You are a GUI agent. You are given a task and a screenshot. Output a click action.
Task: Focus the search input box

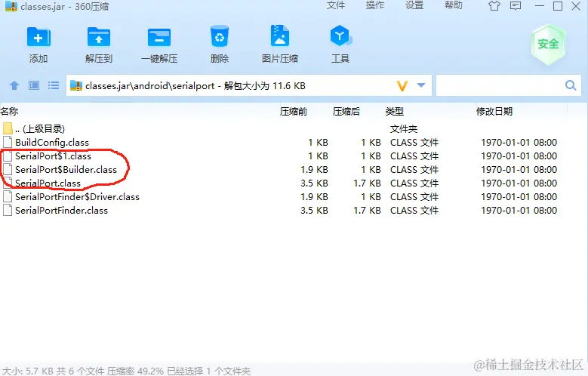click(501, 85)
